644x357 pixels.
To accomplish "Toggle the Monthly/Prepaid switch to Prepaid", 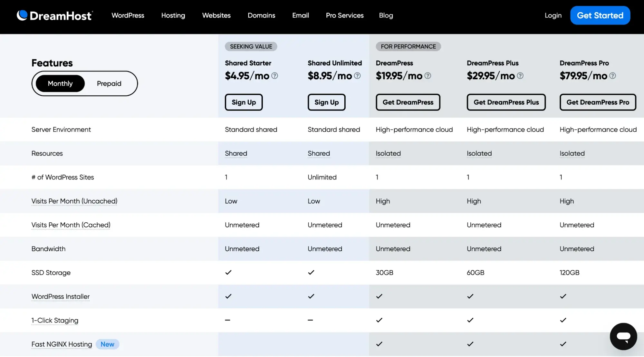I will click(x=109, y=83).
